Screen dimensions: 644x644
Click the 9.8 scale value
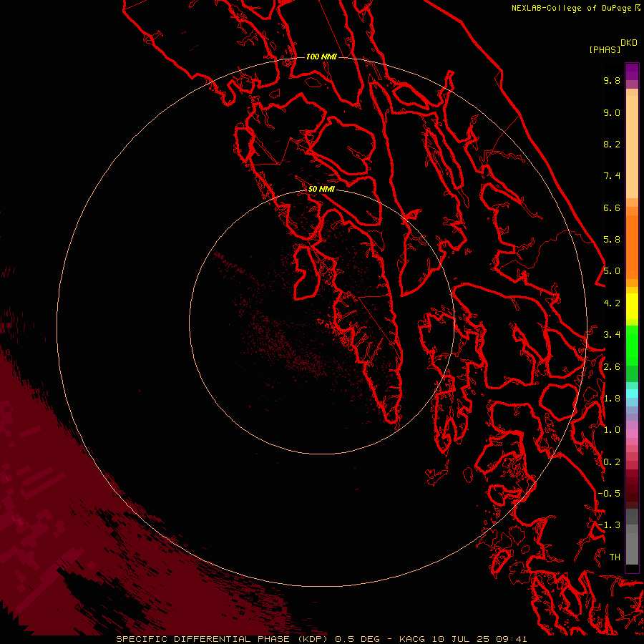[612, 80]
